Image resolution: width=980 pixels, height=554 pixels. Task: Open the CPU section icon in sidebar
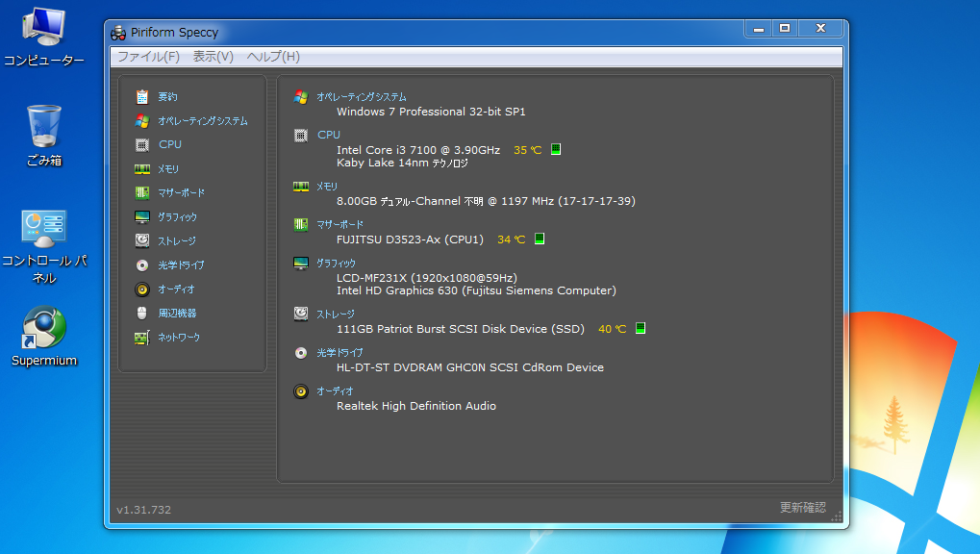point(142,145)
